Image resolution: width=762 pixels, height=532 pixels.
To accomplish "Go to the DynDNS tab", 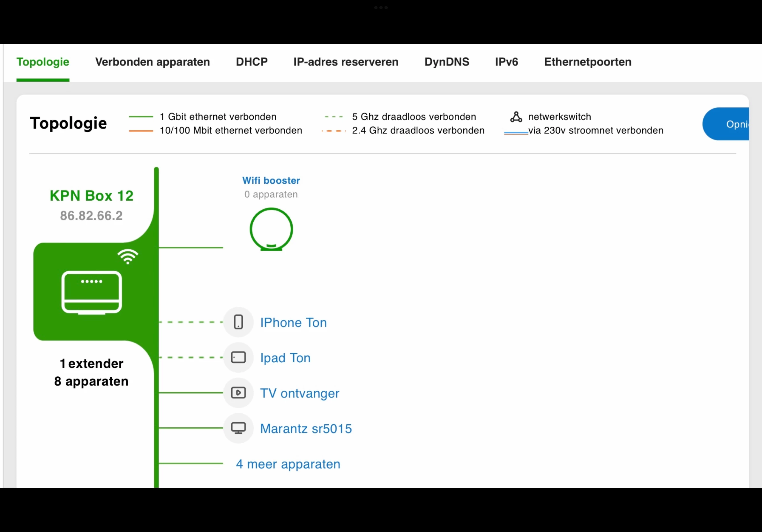I will [x=447, y=62].
